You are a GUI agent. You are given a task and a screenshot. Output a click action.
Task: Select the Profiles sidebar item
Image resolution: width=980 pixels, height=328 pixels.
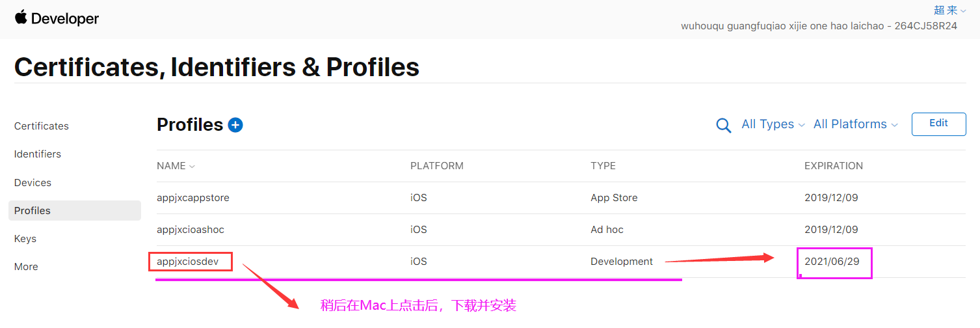pyautogui.click(x=33, y=211)
